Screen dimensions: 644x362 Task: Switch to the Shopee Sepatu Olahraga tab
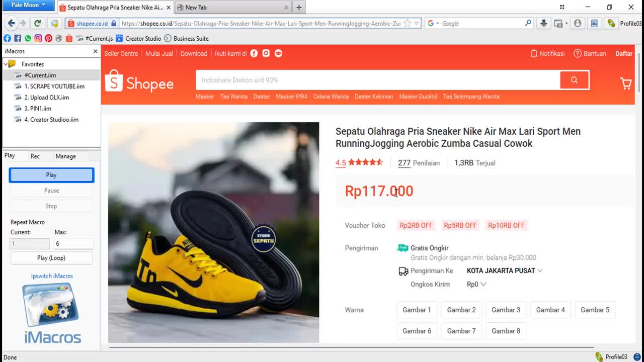(115, 8)
